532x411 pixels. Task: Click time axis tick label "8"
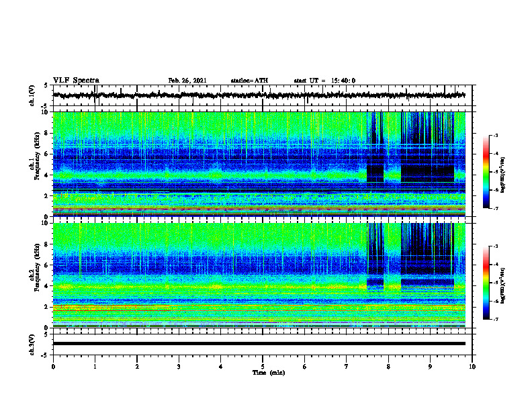pos(388,367)
